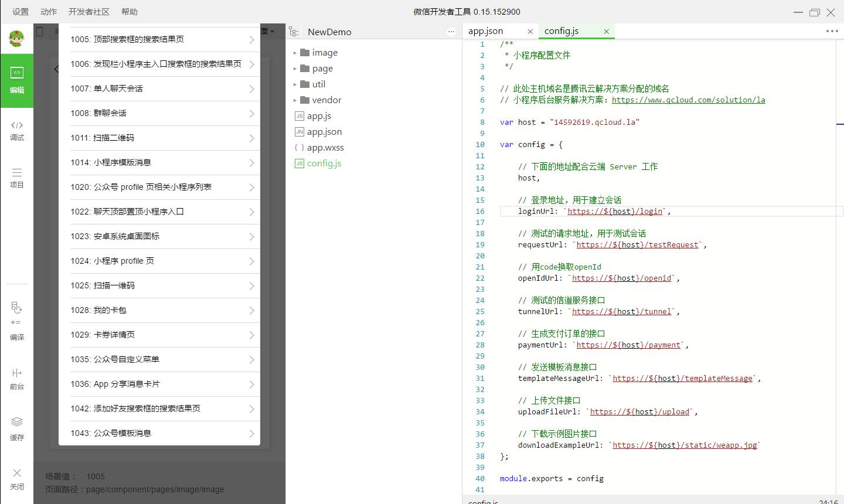
Task: Open the 帮助 menu
Action: (129, 12)
